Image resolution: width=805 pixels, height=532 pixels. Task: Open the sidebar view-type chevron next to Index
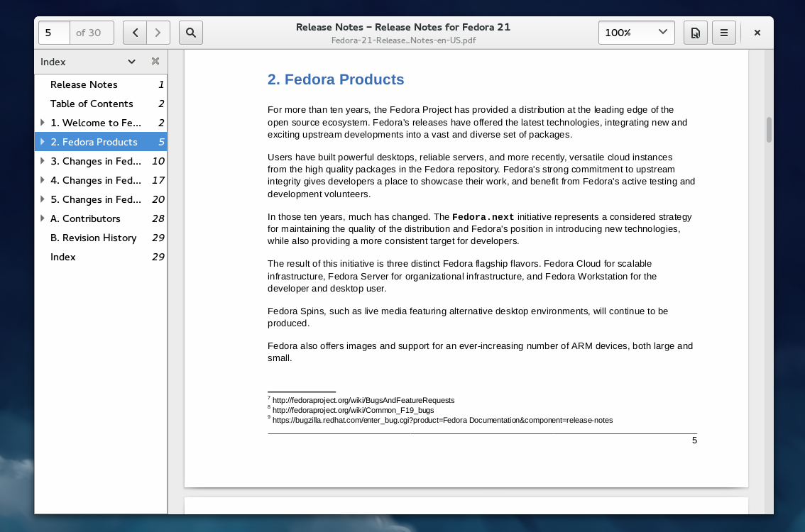131,62
